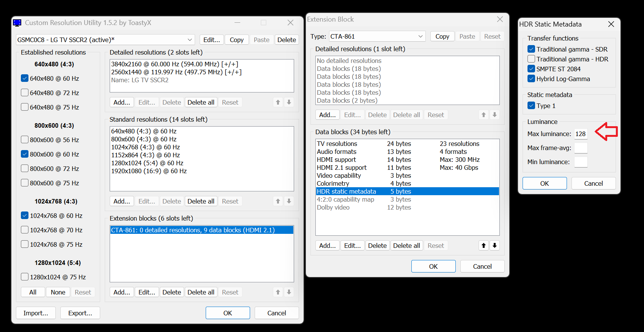Click Extension Block detailed resolutions down arrow
644x332 pixels.
[494, 115]
